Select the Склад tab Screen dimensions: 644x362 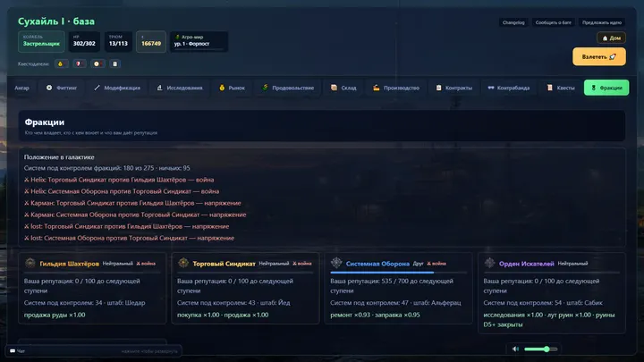343,88
